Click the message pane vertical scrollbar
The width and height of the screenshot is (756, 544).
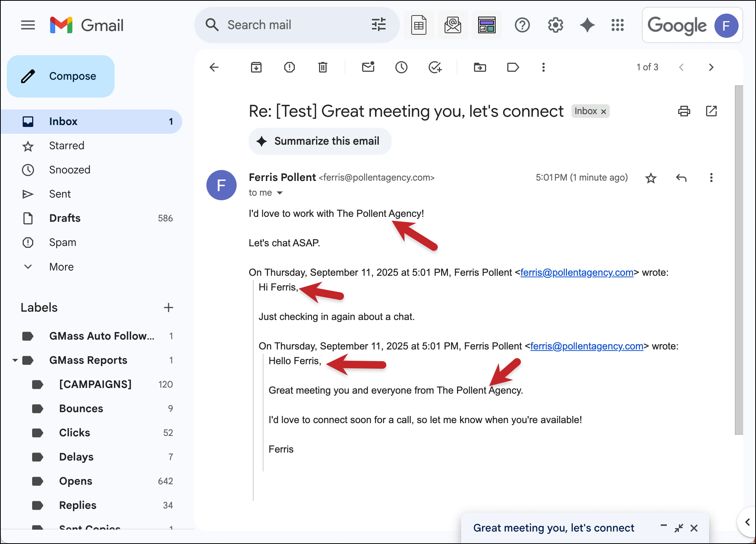pyautogui.click(x=739, y=260)
